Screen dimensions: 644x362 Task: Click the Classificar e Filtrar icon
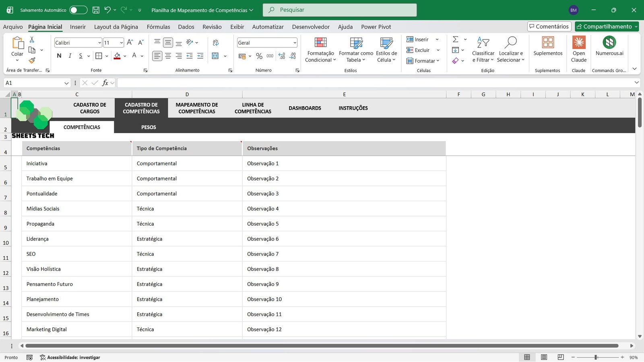483,48
